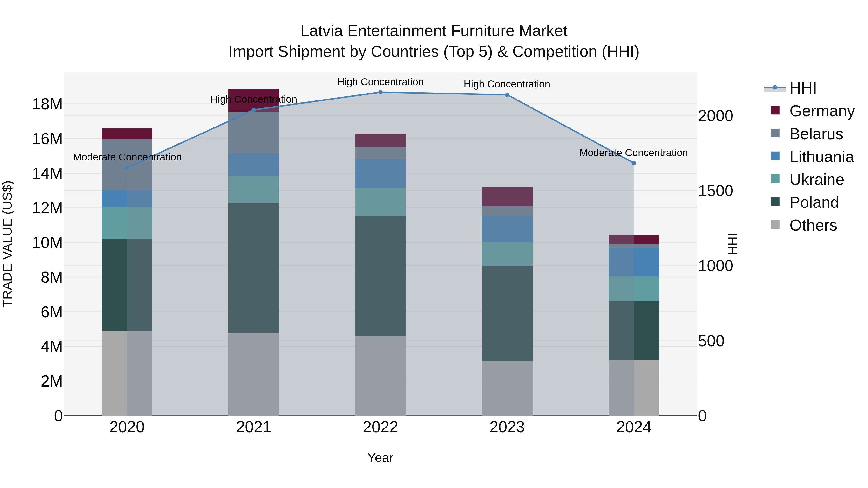Click the Ukraine legend color swatch
Viewport: 868px width, 488px height.
(775, 179)
